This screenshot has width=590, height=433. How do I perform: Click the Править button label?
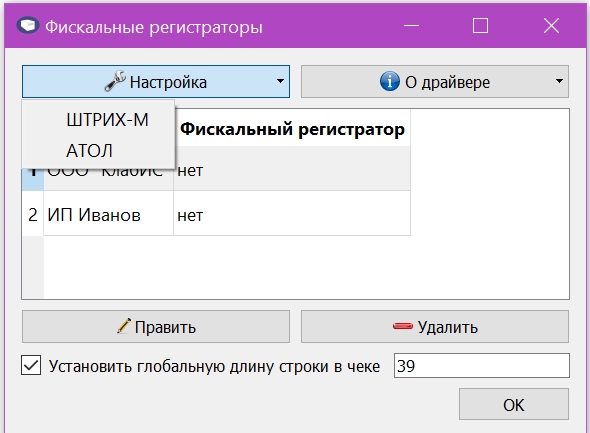[165, 327]
